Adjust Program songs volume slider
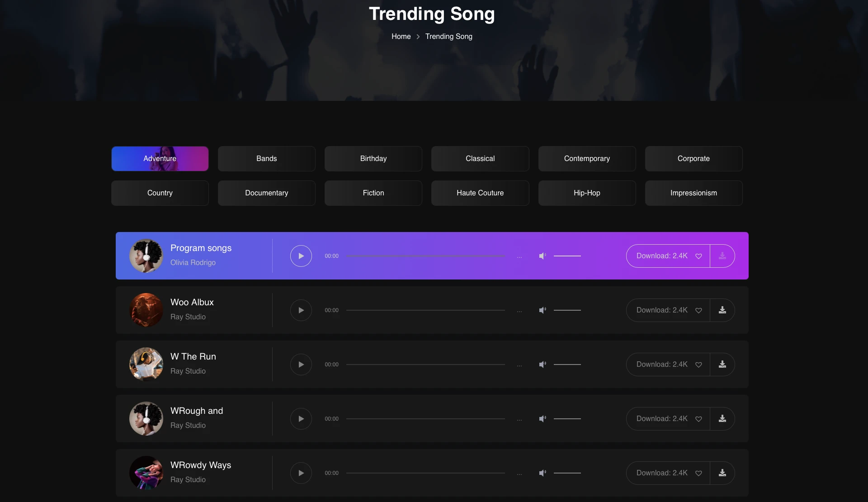Viewport: 868px width, 502px height. pyautogui.click(x=567, y=256)
